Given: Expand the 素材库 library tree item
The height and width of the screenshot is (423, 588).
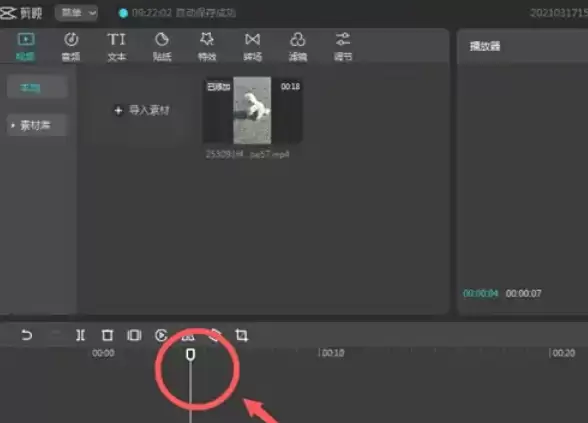Looking at the screenshot, I should (x=37, y=125).
